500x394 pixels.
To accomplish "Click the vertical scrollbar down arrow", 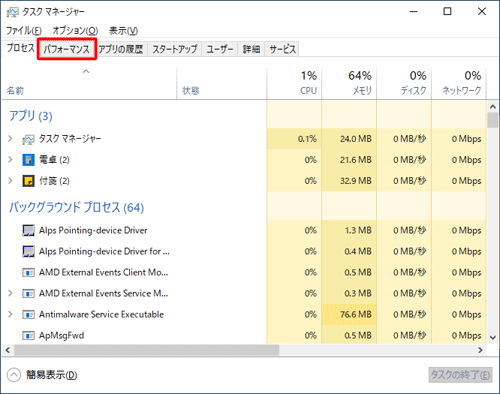I will (x=493, y=337).
